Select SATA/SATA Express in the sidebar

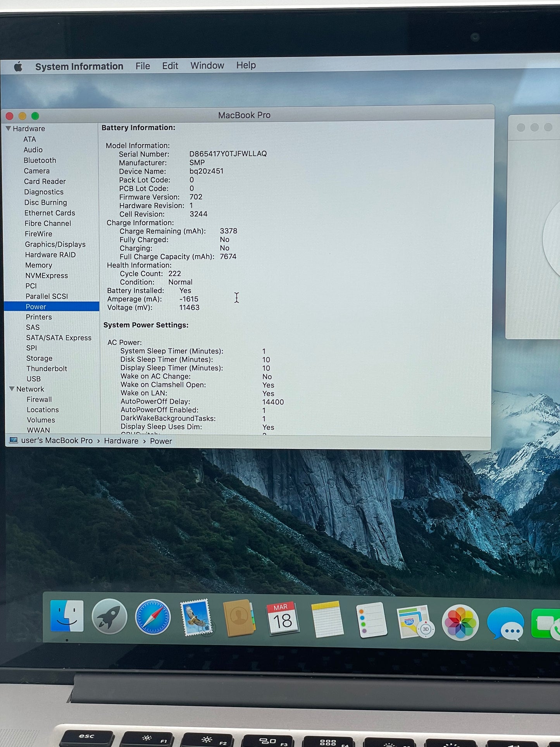pos(59,338)
